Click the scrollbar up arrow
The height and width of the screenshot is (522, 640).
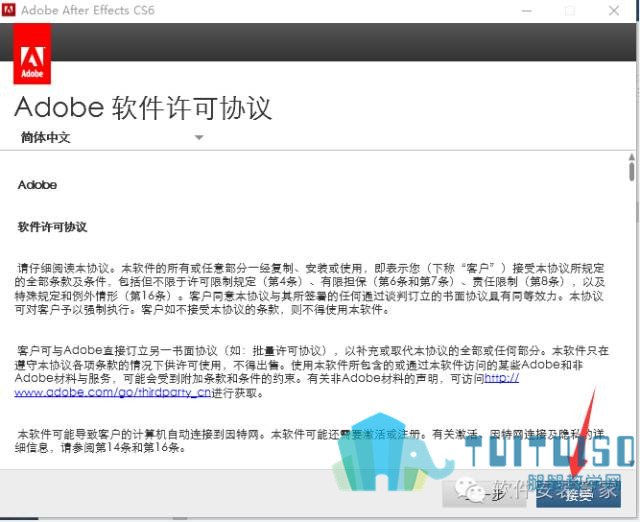click(631, 157)
